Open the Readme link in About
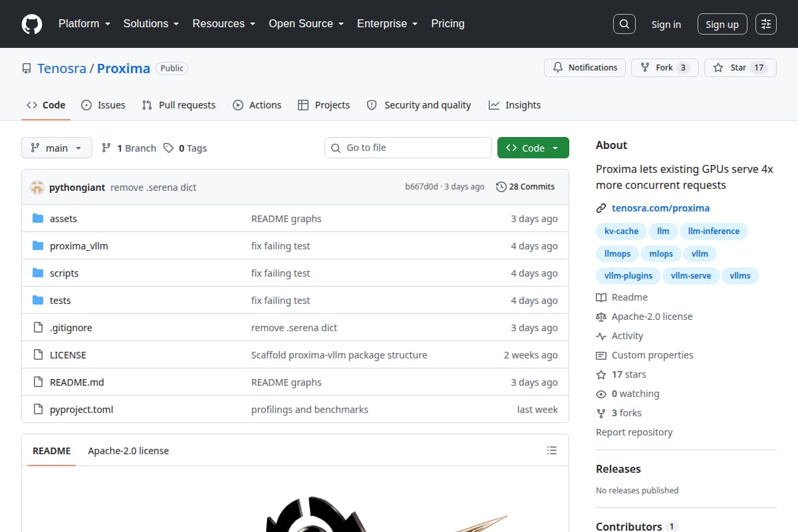The width and height of the screenshot is (798, 532). (x=622, y=297)
